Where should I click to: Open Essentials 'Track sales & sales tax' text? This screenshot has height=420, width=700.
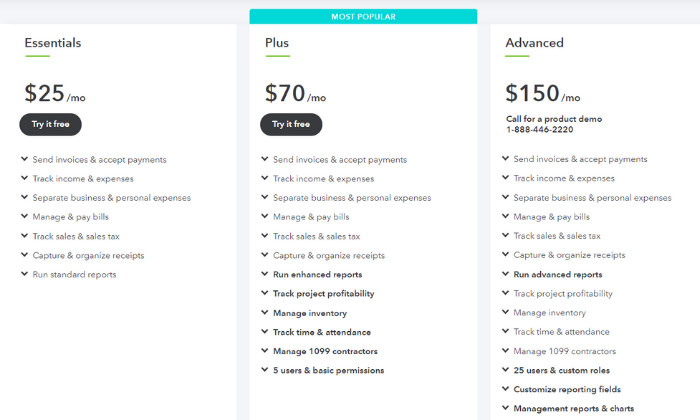click(x=76, y=236)
